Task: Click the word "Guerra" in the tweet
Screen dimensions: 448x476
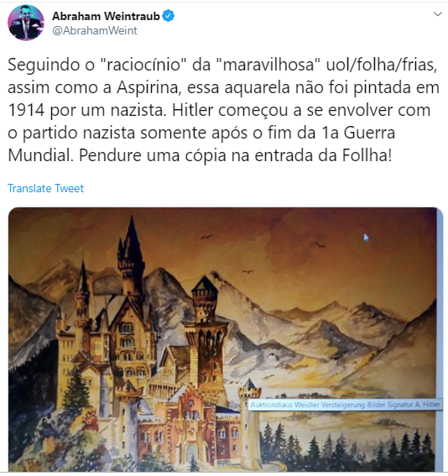Action: tap(369, 133)
